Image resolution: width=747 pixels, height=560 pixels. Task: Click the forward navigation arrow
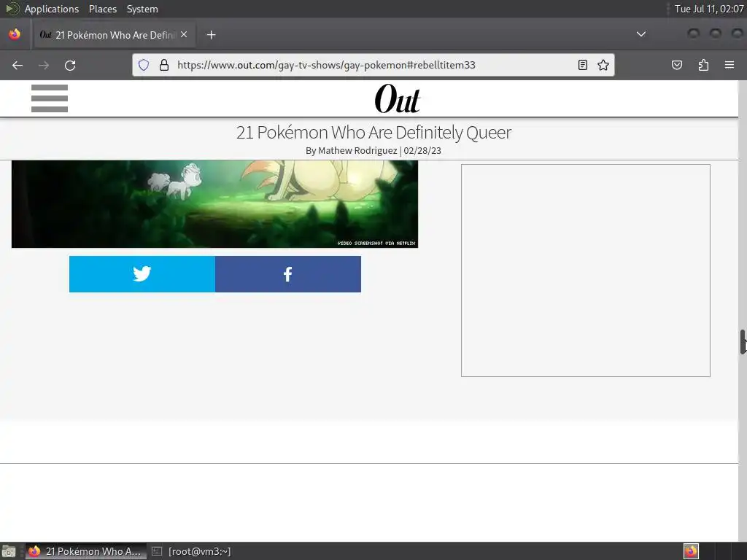44,65
